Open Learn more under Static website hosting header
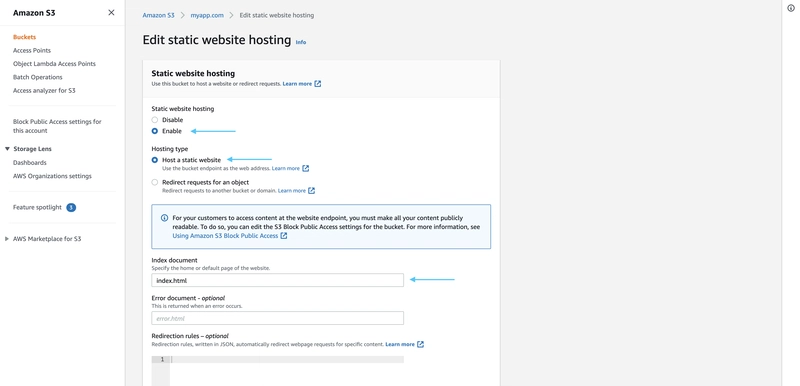This screenshot has width=800, height=386. [x=297, y=84]
